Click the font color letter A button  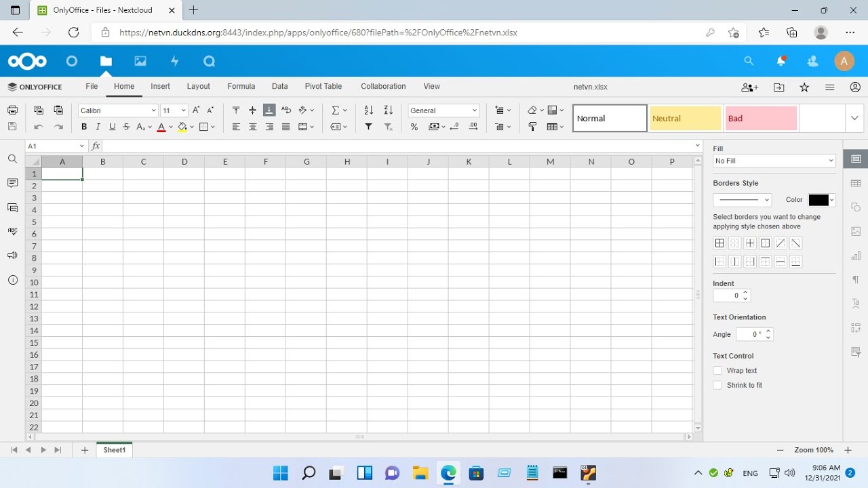pyautogui.click(x=161, y=127)
